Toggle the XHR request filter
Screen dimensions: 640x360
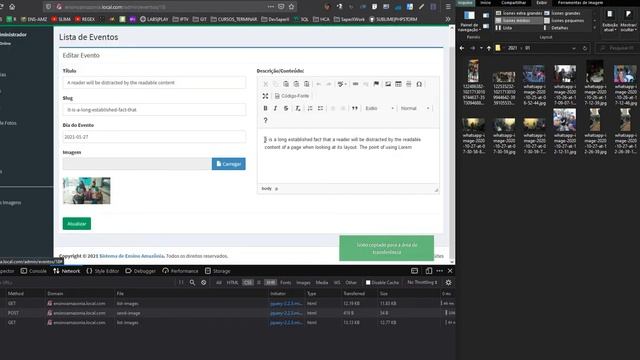[x=270, y=282]
